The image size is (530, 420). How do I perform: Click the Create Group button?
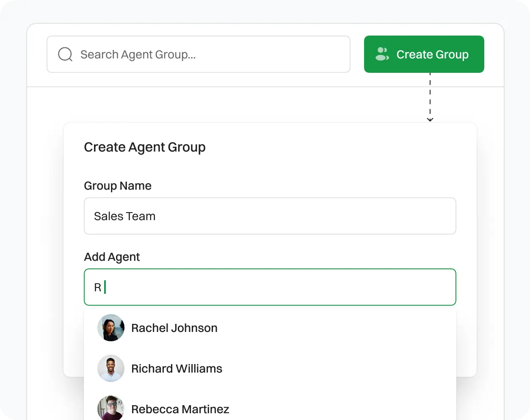424,54
